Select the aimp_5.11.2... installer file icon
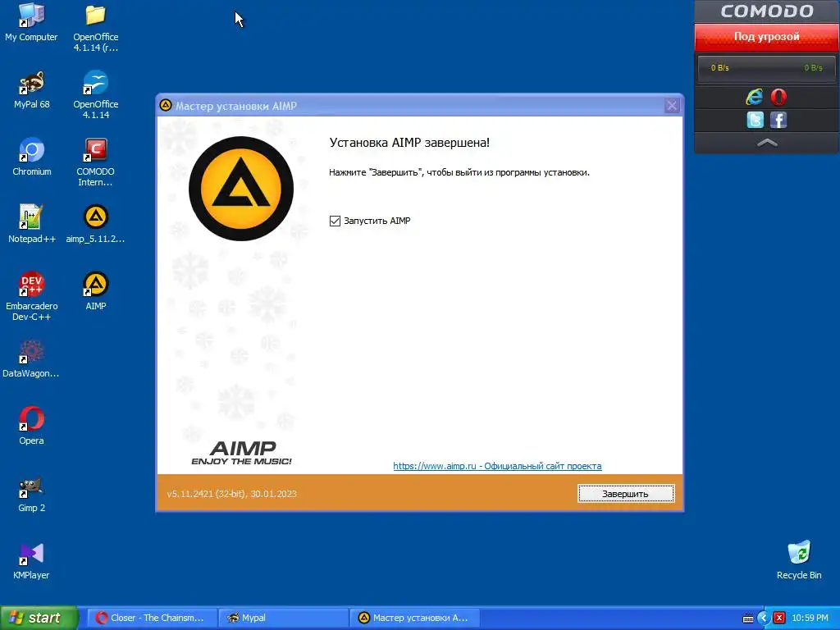840x630 pixels. coord(95,225)
